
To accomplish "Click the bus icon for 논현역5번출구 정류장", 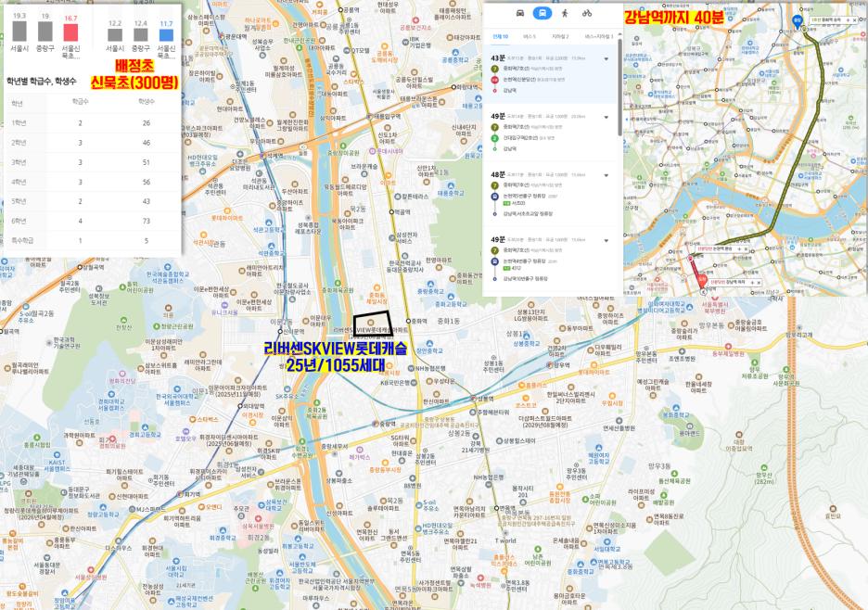I will (495, 197).
